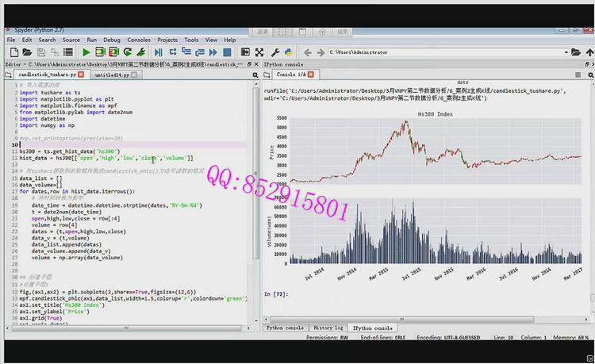This screenshot has width=595, height=364.
Task: Open the editor pane options menu
Action: click(255, 74)
